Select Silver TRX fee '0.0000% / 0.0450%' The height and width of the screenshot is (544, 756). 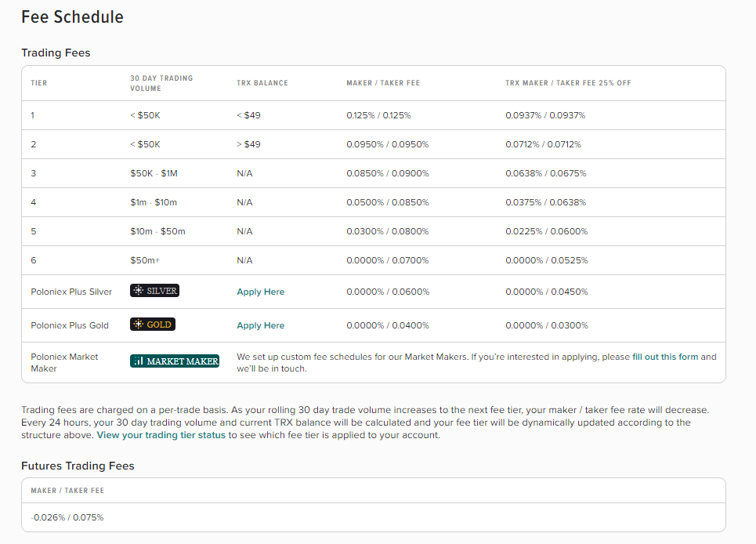[x=546, y=292]
